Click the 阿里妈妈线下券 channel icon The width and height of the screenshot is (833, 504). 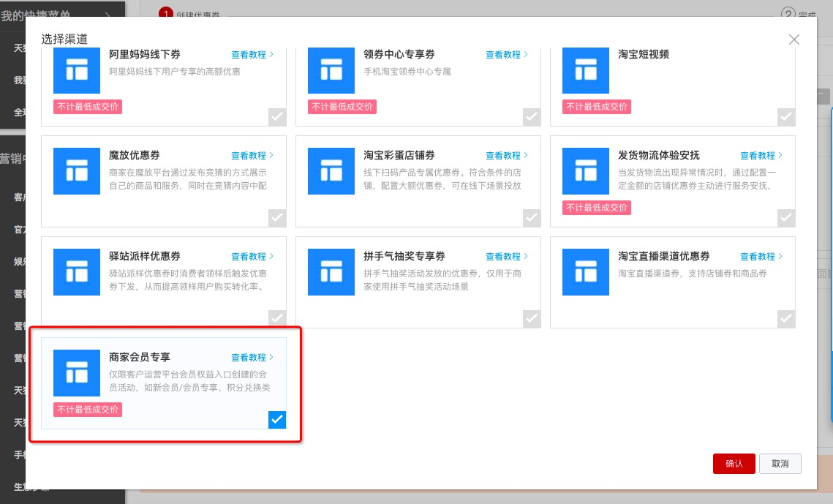pyautogui.click(x=77, y=70)
